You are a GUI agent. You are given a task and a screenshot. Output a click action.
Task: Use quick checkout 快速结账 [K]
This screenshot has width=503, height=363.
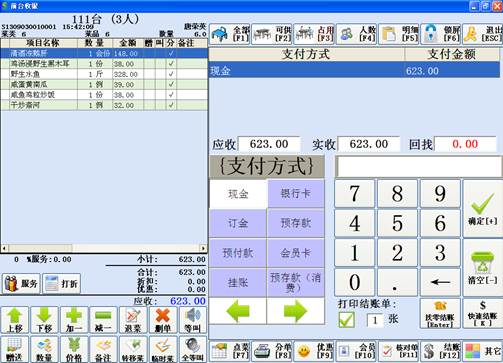[483, 313]
